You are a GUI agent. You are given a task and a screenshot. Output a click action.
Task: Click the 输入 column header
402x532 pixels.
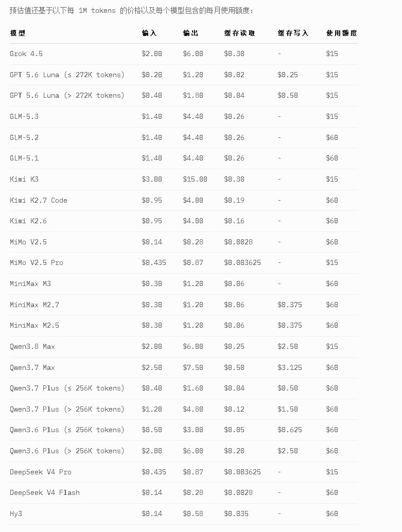coord(149,33)
